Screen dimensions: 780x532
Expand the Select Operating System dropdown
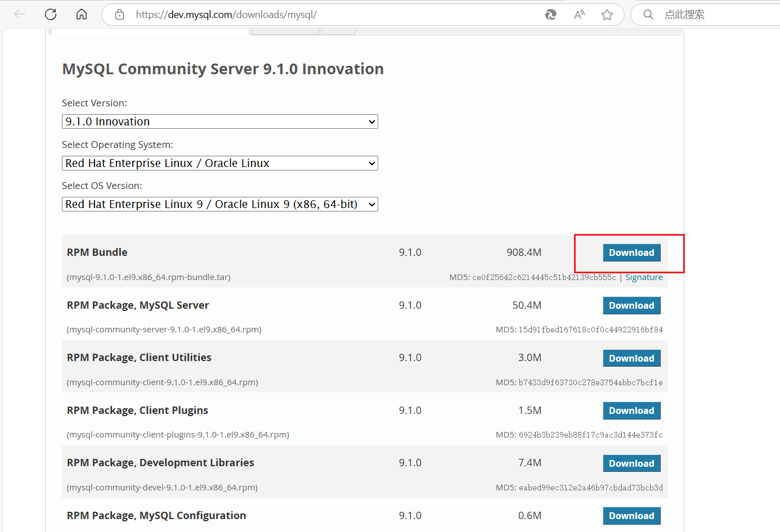tap(219, 163)
